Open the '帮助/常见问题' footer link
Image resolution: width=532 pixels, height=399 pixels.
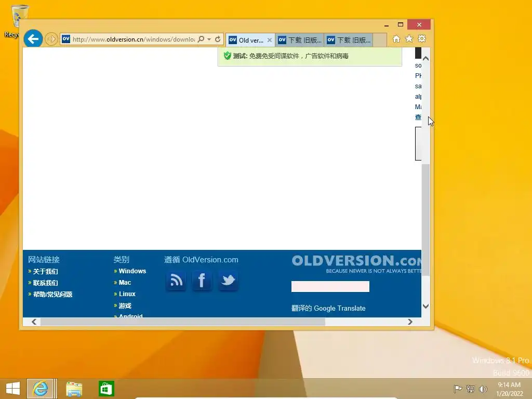click(x=52, y=294)
